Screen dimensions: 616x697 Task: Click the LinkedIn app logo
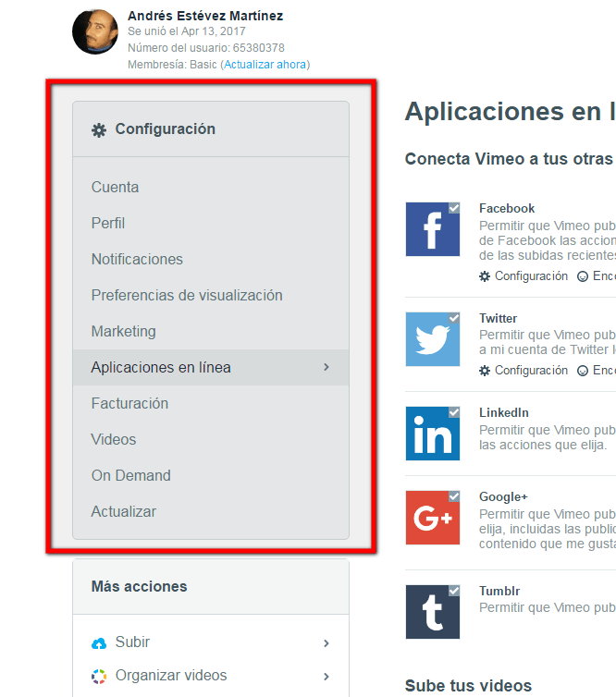coord(432,434)
